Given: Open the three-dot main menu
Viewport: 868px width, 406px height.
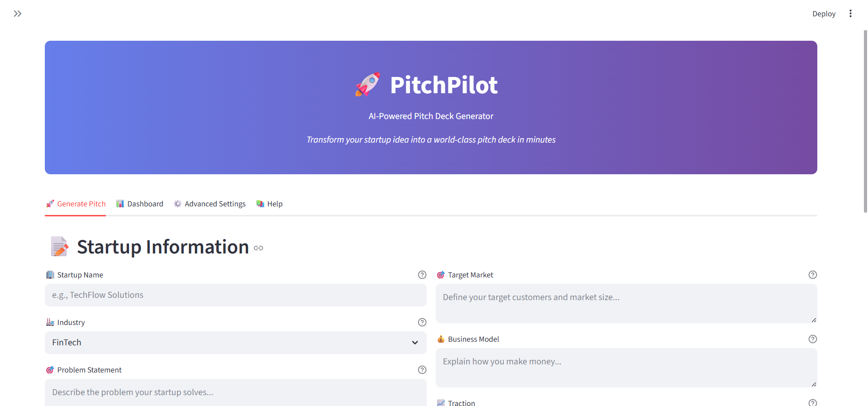Looking at the screenshot, I should (x=850, y=14).
